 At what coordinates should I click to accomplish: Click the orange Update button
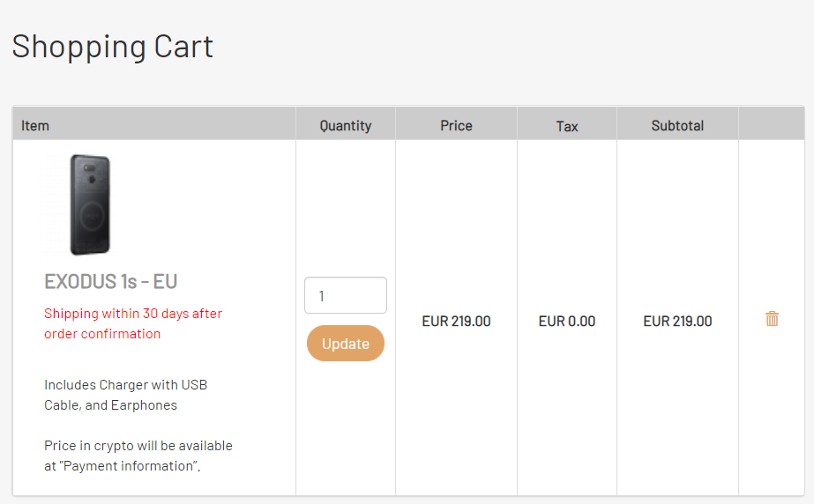[x=345, y=344]
